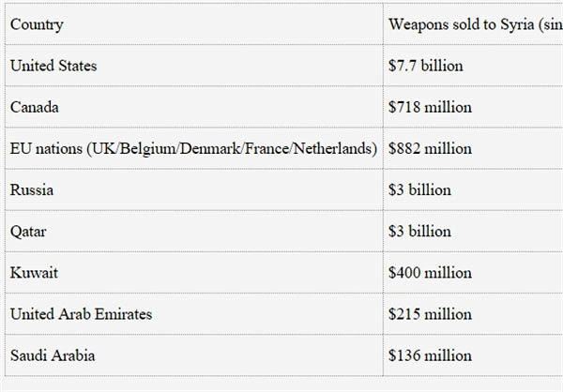Screen dimensions: 563x392
Task: Click the Saudi Arabia row label
Action: pos(53,356)
